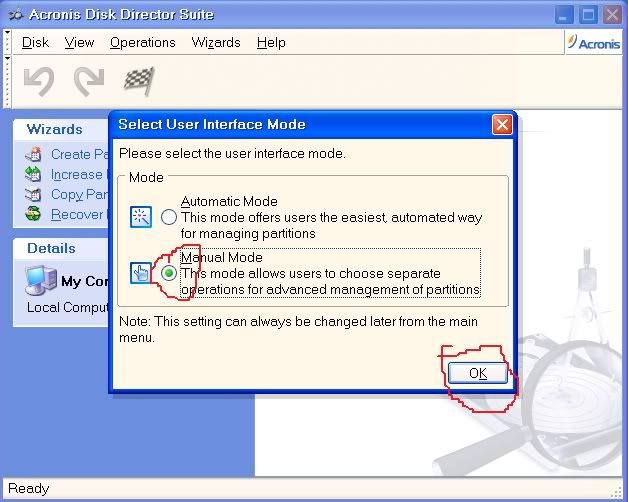Click the Create Partition wizard icon

(x=33, y=154)
